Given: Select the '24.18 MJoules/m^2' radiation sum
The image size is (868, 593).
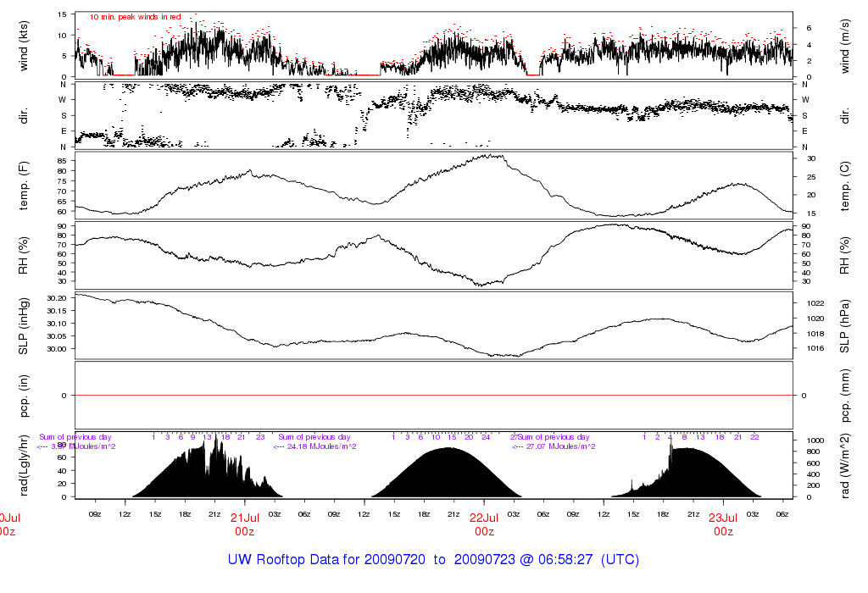Looking at the screenshot, I should point(321,446).
